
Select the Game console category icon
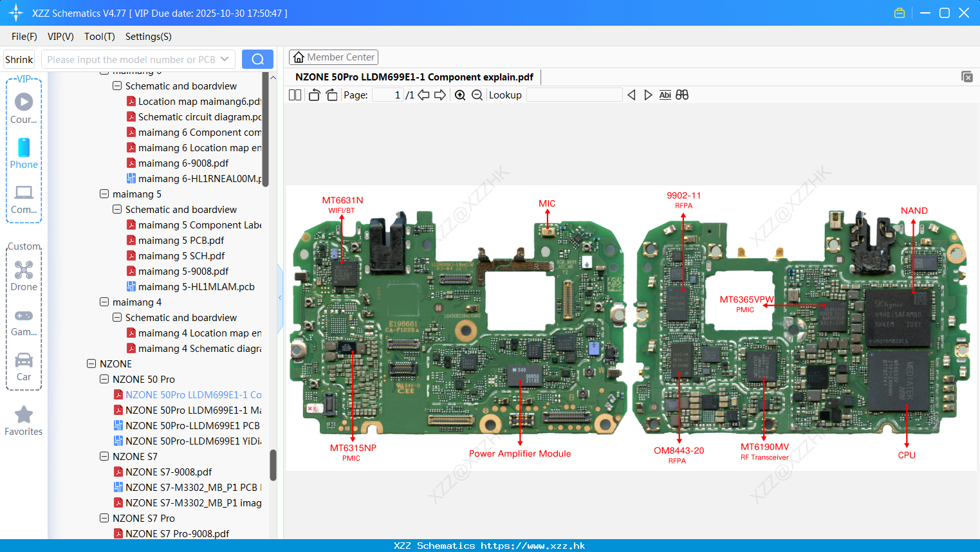[24, 315]
